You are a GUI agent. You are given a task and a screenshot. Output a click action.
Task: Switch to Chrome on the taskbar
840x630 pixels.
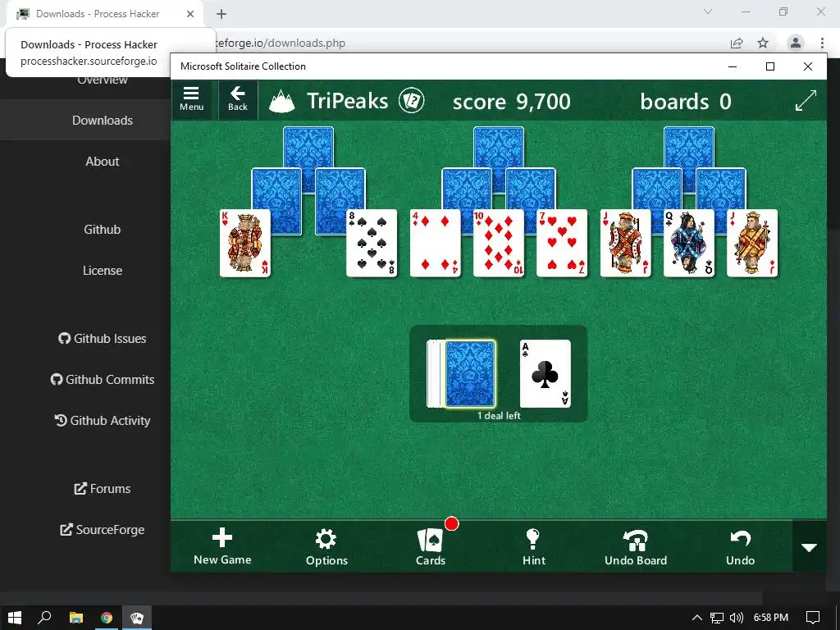pos(107,618)
